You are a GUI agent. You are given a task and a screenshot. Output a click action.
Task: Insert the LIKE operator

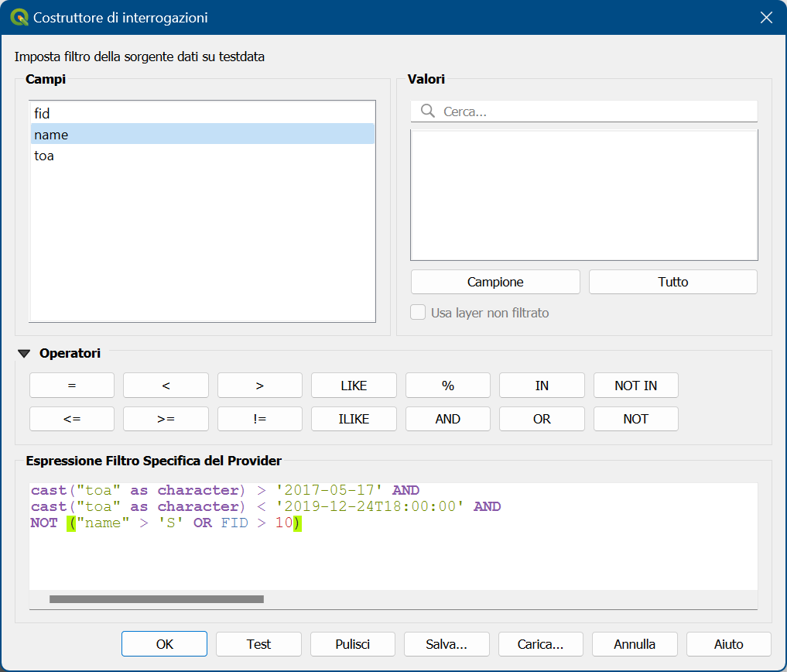354,386
